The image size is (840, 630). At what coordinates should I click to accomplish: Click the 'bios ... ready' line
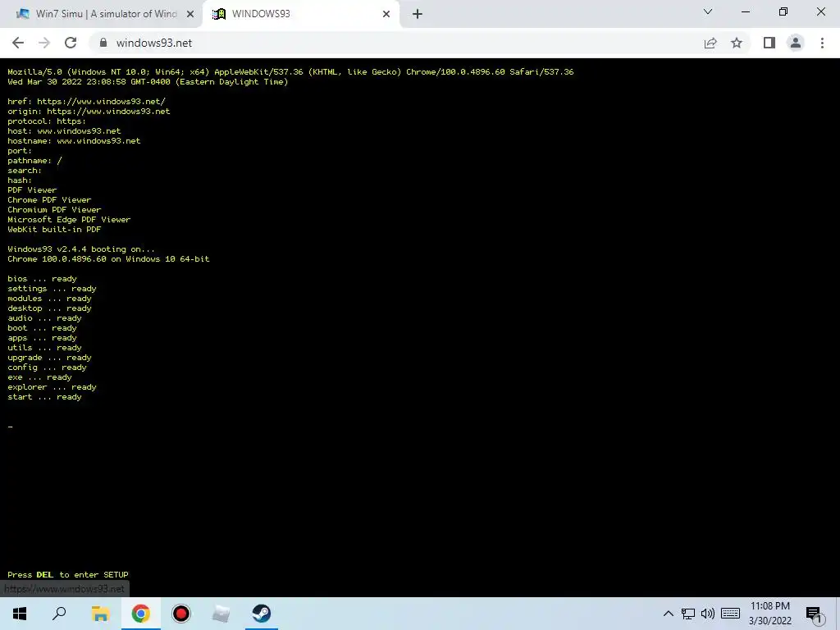tap(42, 279)
